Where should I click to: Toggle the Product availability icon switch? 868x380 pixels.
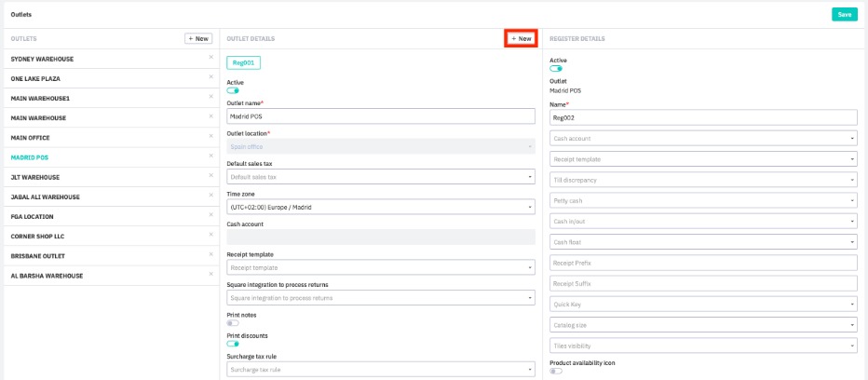(556, 371)
